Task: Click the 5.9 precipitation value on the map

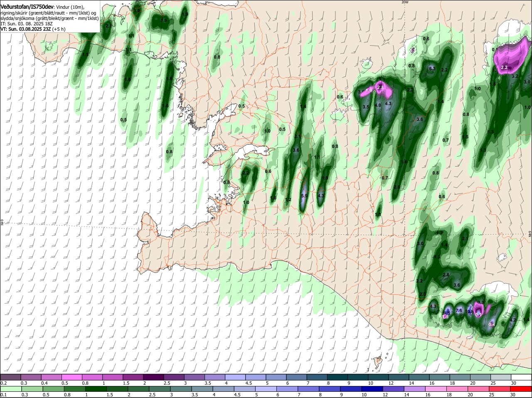Action: point(304,196)
